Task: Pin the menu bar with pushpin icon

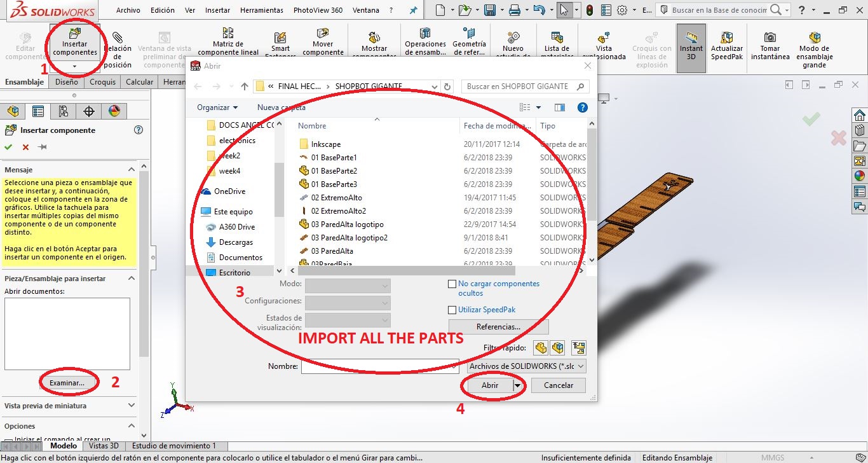Action: tap(414, 10)
